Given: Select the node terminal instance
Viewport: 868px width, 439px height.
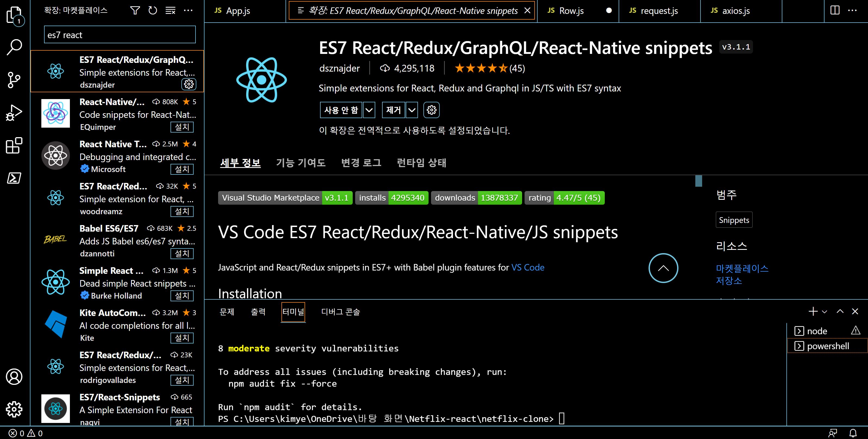Looking at the screenshot, I should [827, 331].
